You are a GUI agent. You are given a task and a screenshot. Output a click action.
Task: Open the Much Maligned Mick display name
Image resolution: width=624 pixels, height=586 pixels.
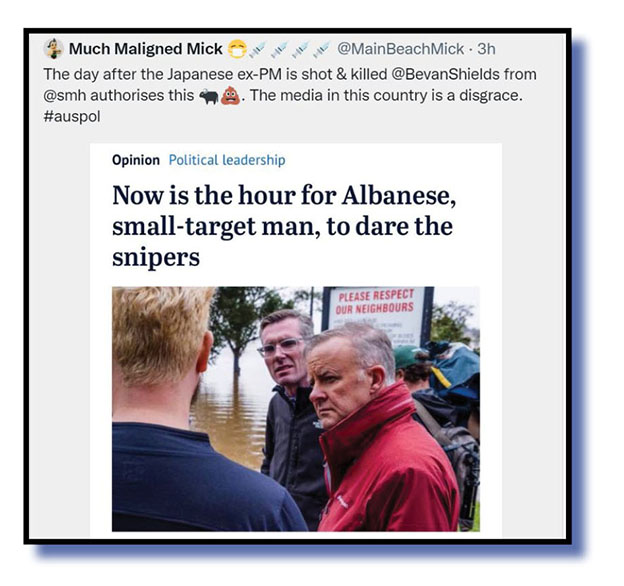[146, 49]
